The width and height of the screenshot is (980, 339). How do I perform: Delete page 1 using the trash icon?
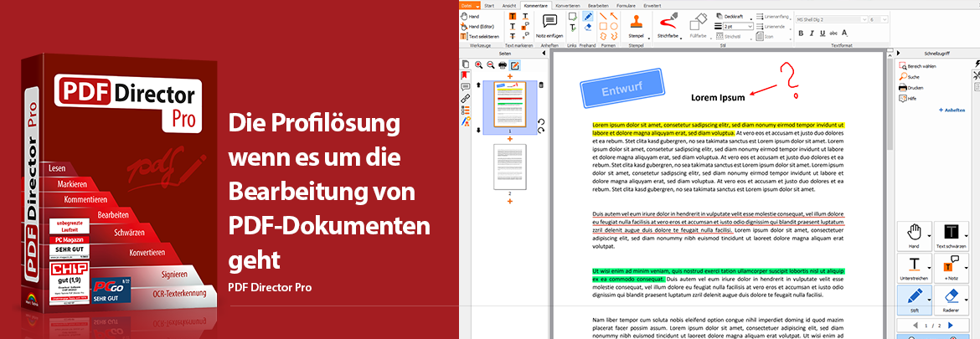coord(540,85)
